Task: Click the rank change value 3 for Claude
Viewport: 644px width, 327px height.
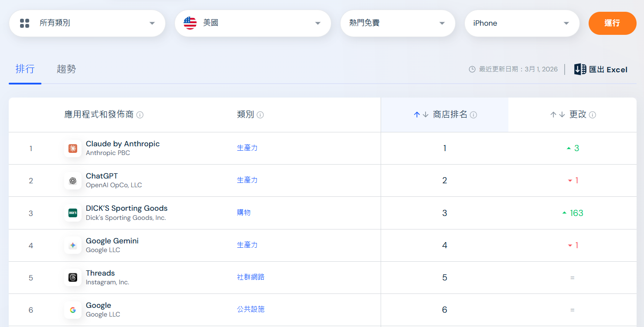Action: [x=576, y=148]
